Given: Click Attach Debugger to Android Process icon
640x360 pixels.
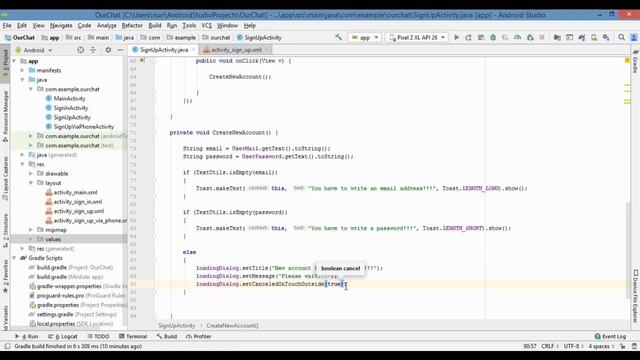Looking at the screenshot, I should tap(530, 37).
